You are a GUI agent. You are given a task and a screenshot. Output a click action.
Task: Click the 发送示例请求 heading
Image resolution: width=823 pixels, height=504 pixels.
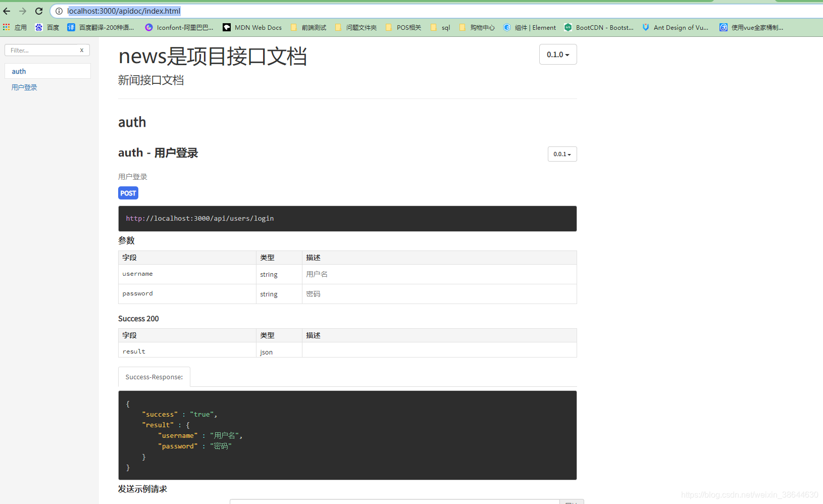pos(142,489)
